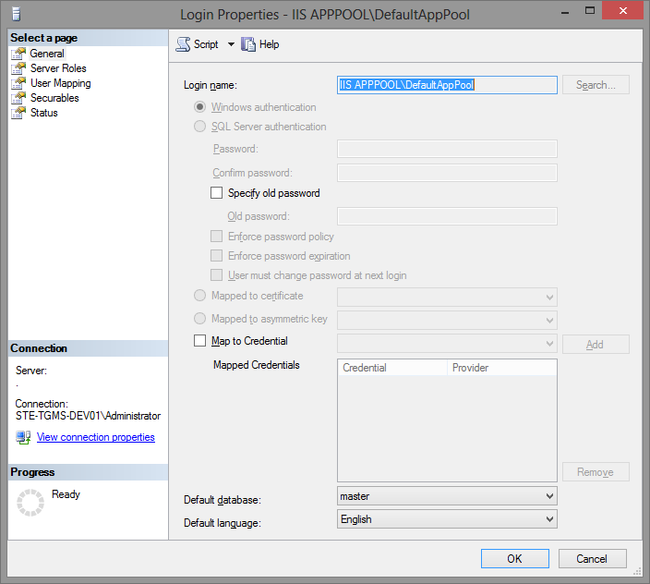This screenshot has height=584, width=650.
Task: Click the Confirm password input field
Action: click(x=447, y=173)
